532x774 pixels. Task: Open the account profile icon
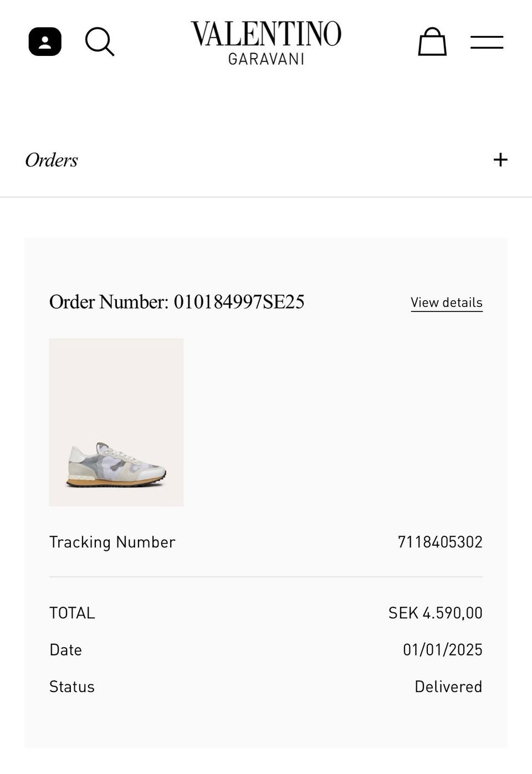(x=45, y=42)
